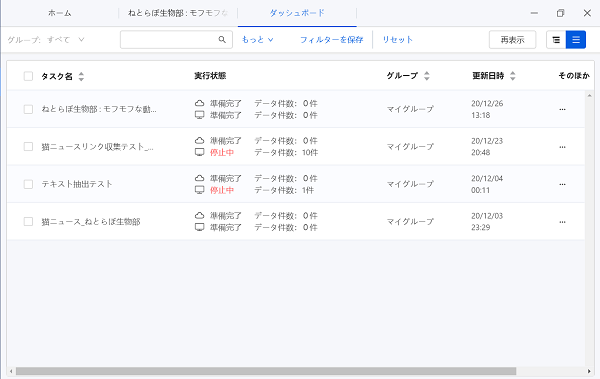Expand the もっと filter options

258,39
